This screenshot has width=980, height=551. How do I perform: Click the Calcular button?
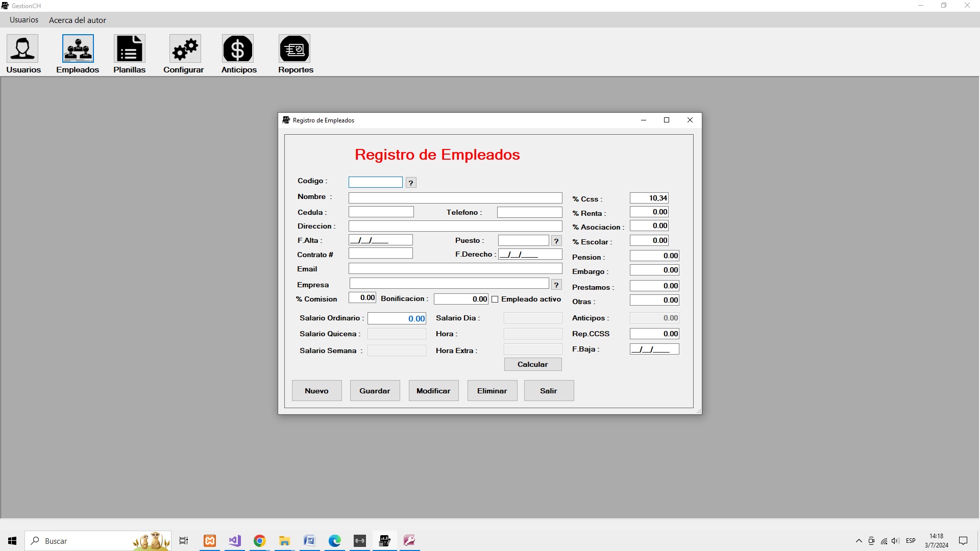pos(533,364)
